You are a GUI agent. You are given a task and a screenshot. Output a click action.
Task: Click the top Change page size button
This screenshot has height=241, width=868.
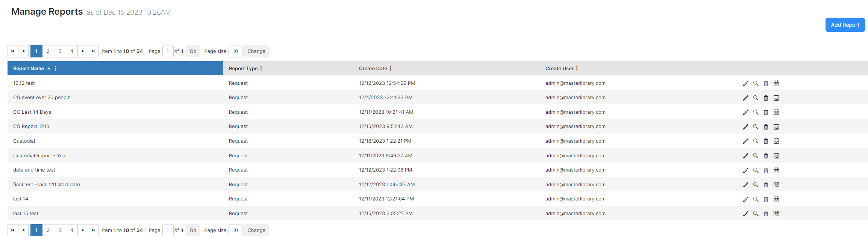pyautogui.click(x=256, y=51)
